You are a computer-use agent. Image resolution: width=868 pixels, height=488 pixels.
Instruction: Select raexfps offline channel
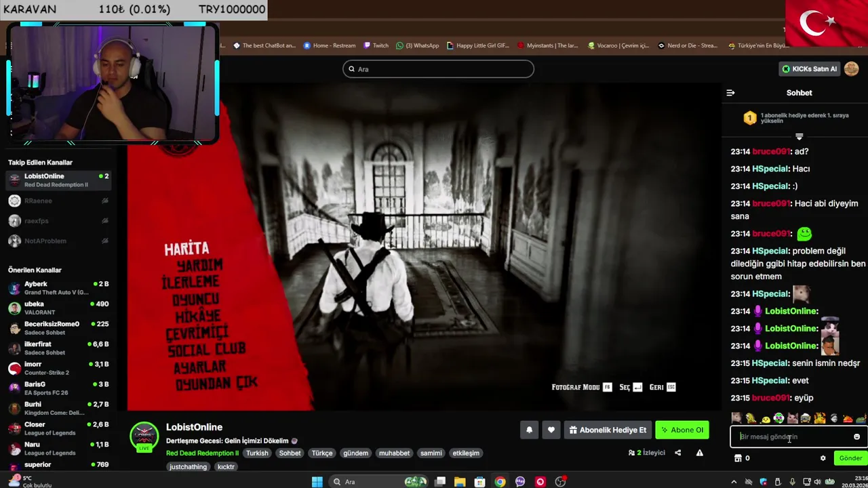click(58, 221)
